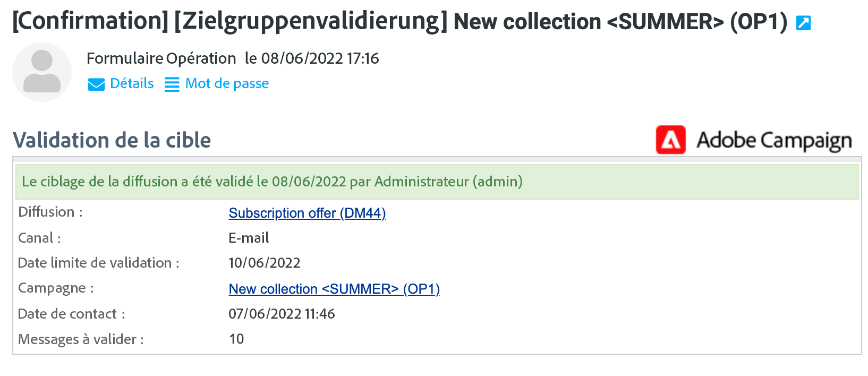The image size is (868, 376).
Task: Click the Formulaire Opération sender name
Action: click(161, 58)
